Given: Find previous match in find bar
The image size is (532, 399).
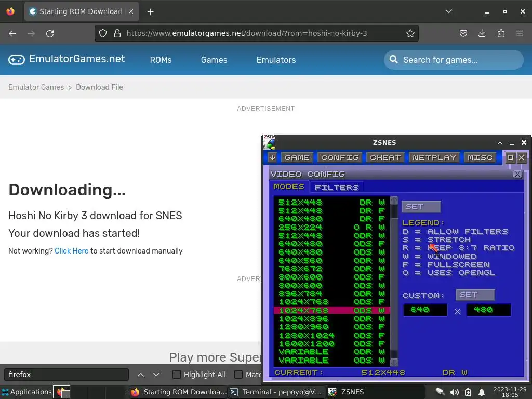Looking at the screenshot, I should (141, 375).
